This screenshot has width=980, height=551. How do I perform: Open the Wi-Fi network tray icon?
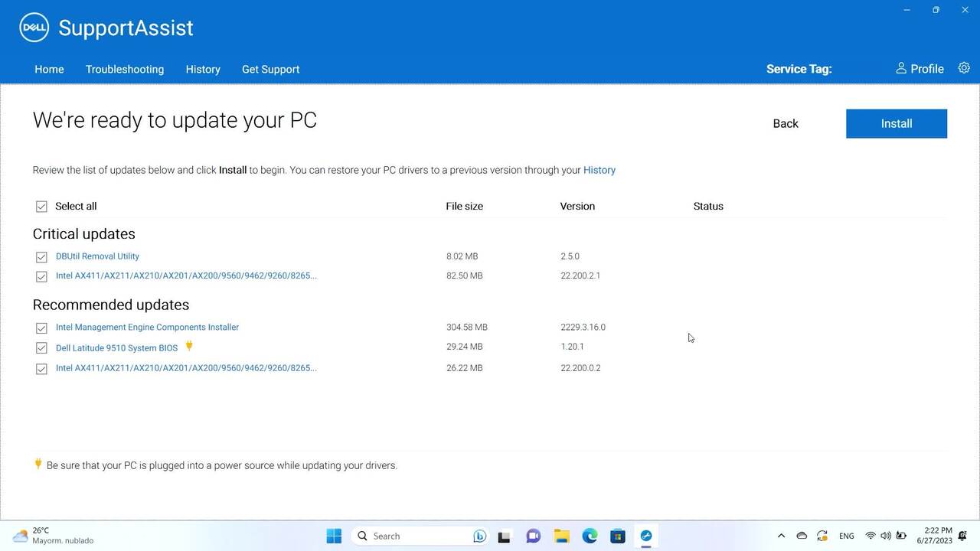click(871, 536)
